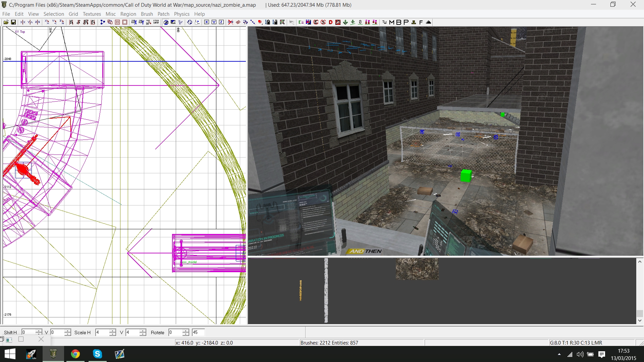This screenshot has width=644, height=362.
Task: Click the Windows Start button
Action: pos(10,354)
